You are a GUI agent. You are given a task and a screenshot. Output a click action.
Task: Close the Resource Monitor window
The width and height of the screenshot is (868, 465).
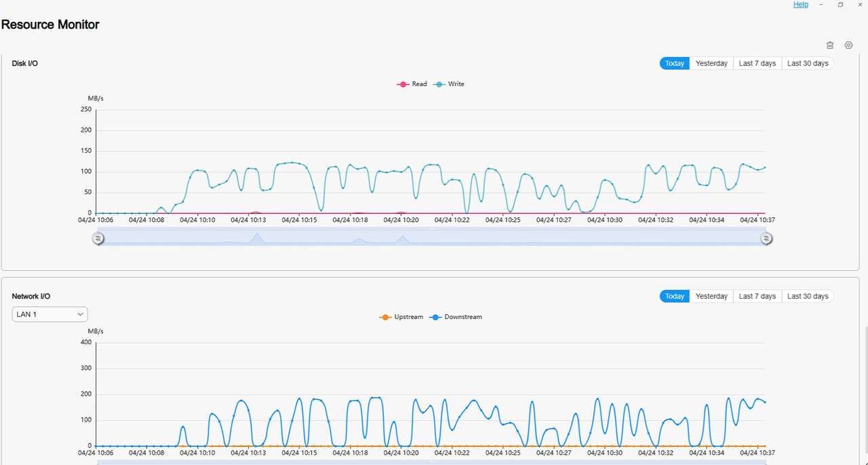860,4
